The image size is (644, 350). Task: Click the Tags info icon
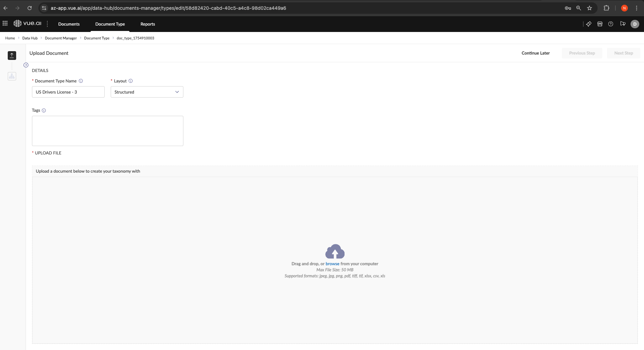pyautogui.click(x=44, y=110)
